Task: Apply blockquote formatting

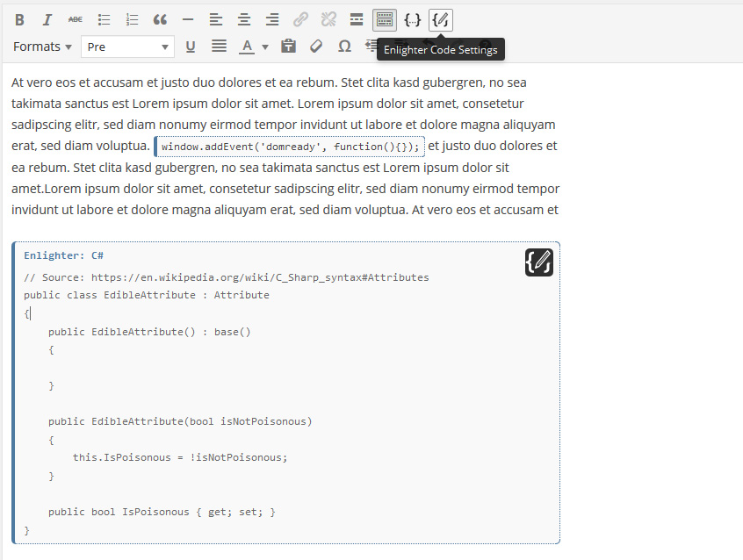Action: click(160, 19)
